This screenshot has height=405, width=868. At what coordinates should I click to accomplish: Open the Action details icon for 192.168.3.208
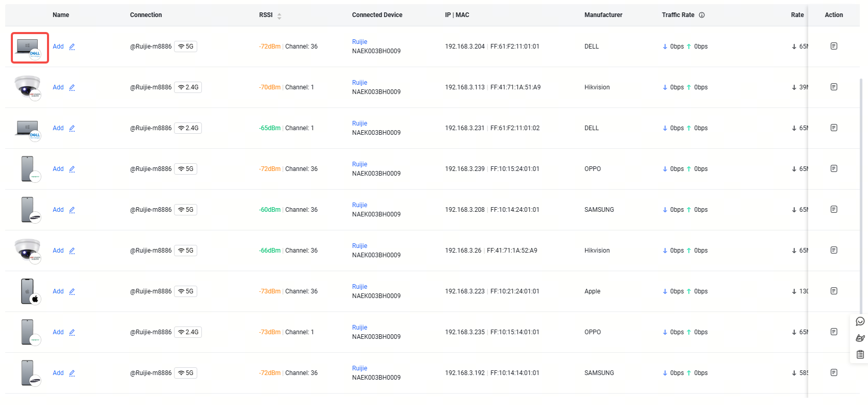click(833, 209)
